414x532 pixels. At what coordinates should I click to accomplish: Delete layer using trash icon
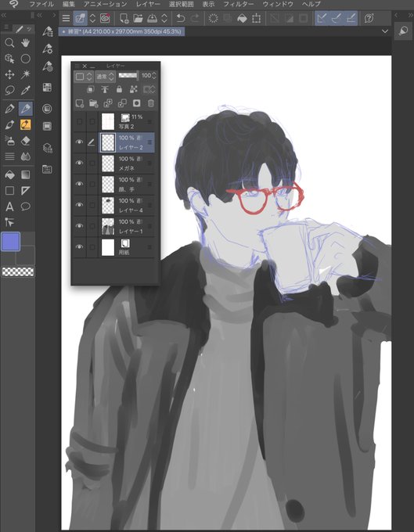point(151,102)
